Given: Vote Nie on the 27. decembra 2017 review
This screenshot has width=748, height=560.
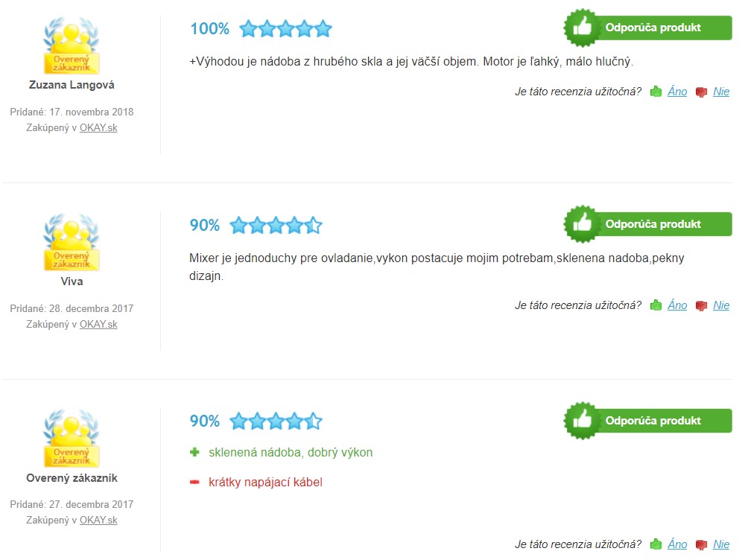Looking at the screenshot, I should (721, 544).
